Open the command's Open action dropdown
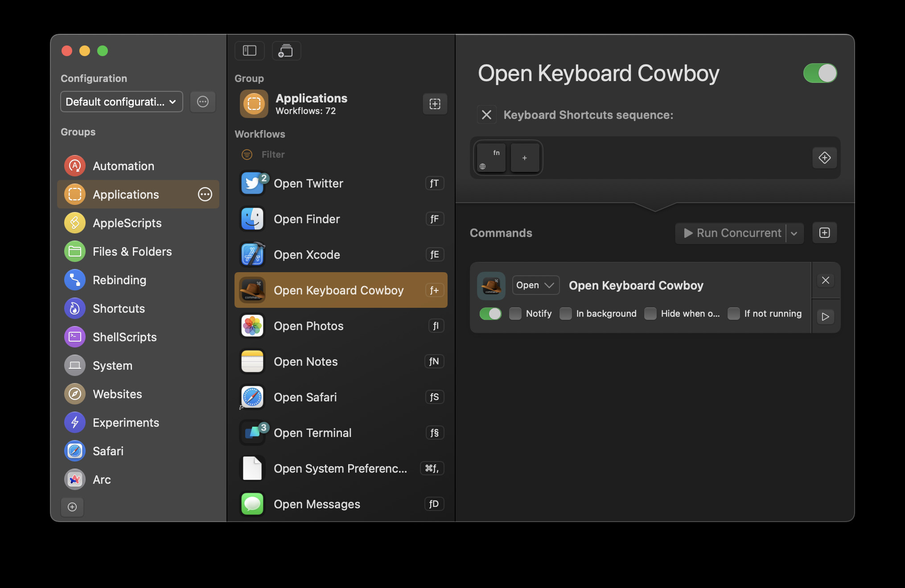The image size is (905, 588). click(x=535, y=285)
